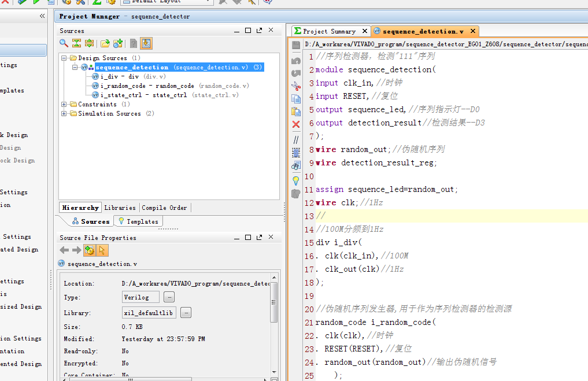Open the search tool in Sources panel
The width and height of the screenshot is (588, 381).
click(62, 43)
